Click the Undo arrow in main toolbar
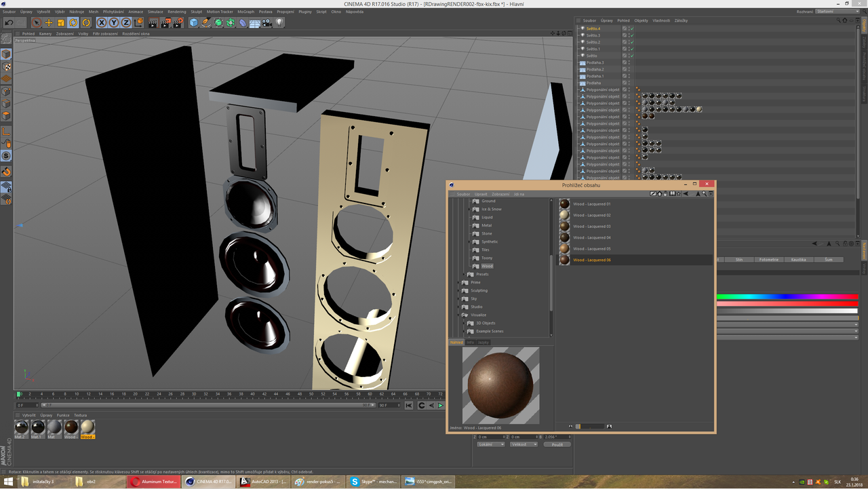The height and width of the screenshot is (489, 868). coord(9,22)
